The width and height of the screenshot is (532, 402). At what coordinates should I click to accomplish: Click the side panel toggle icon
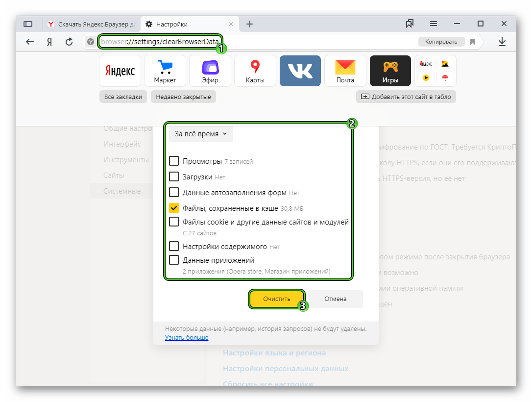click(28, 24)
